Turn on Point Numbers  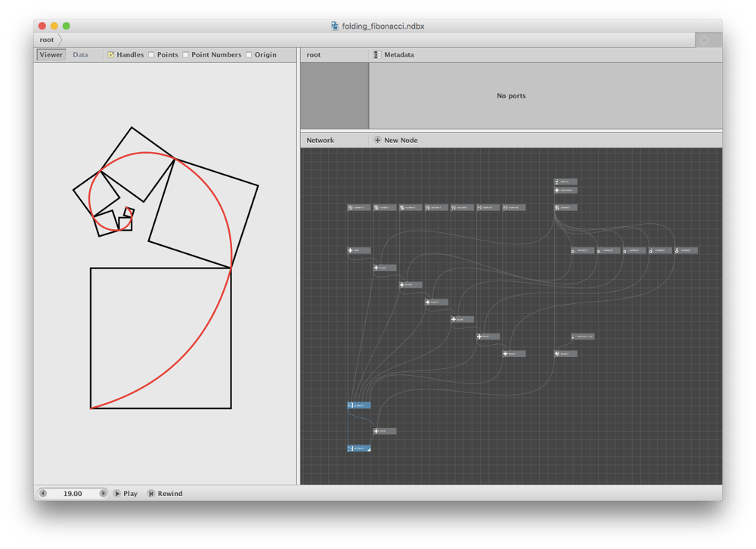pos(186,55)
